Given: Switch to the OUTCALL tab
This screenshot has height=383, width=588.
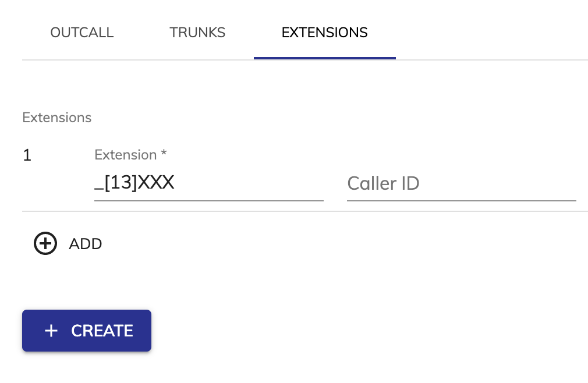Looking at the screenshot, I should pos(82,33).
